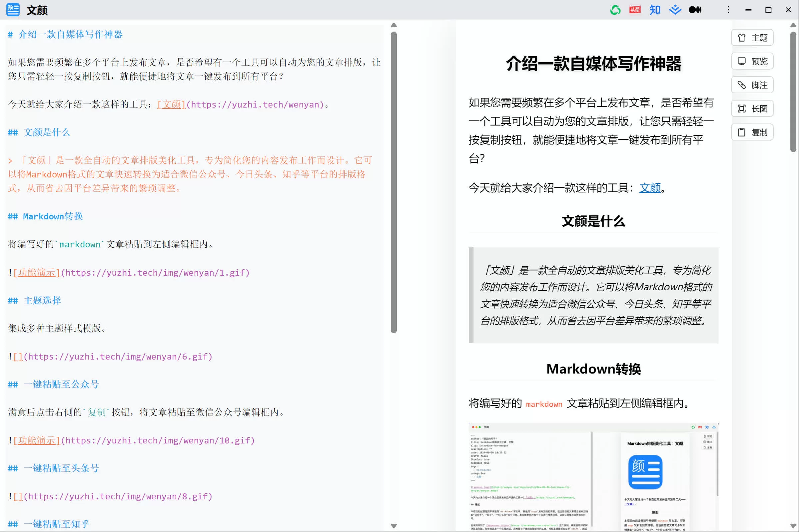Click the [文颜] markdown link in the editor
The image size is (799, 532).
click(x=171, y=104)
